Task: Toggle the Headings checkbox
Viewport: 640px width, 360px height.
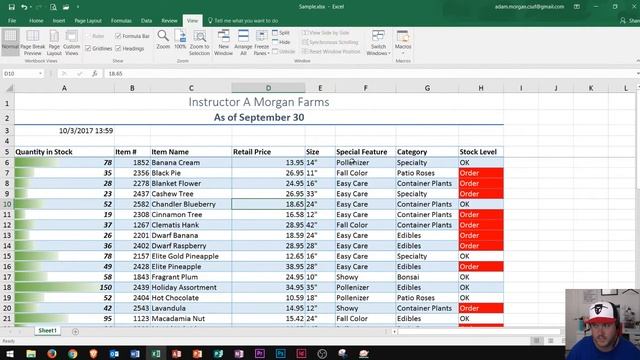Action: [x=118, y=48]
